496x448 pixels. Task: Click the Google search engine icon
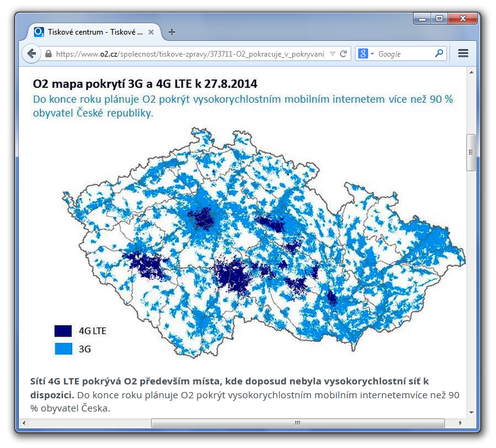click(363, 53)
